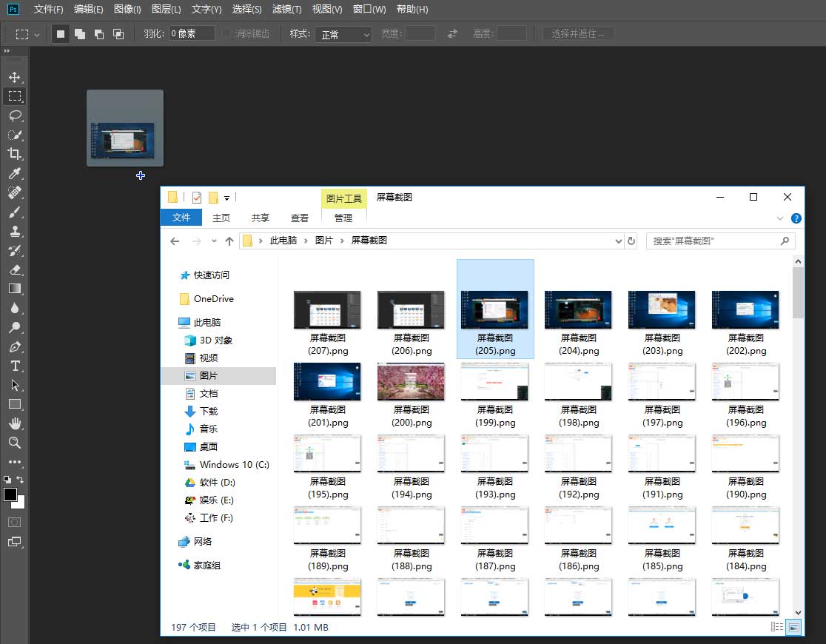Open the 样式 dropdown showing 正常

(x=343, y=33)
